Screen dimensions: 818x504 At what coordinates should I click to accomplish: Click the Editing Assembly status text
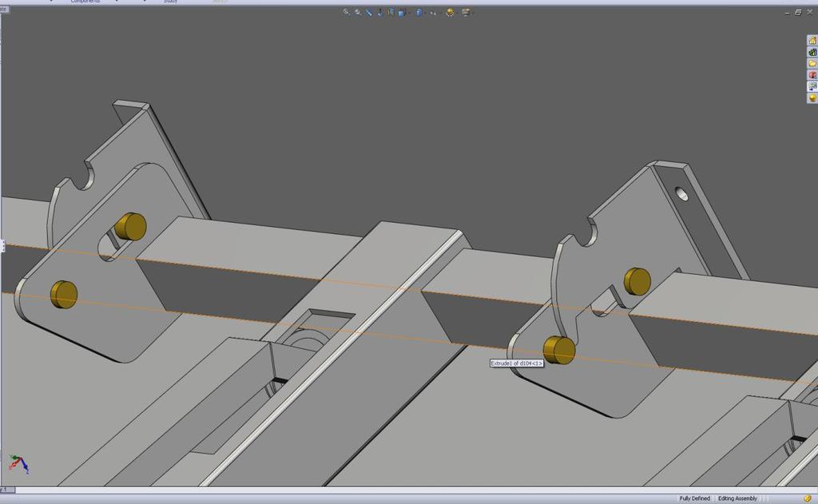point(737,498)
